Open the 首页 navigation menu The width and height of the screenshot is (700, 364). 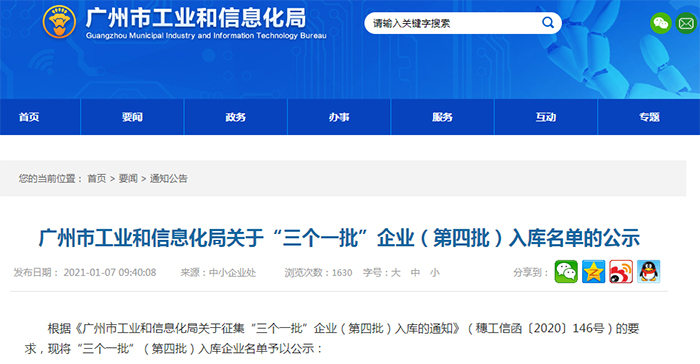(x=29, y=117)
